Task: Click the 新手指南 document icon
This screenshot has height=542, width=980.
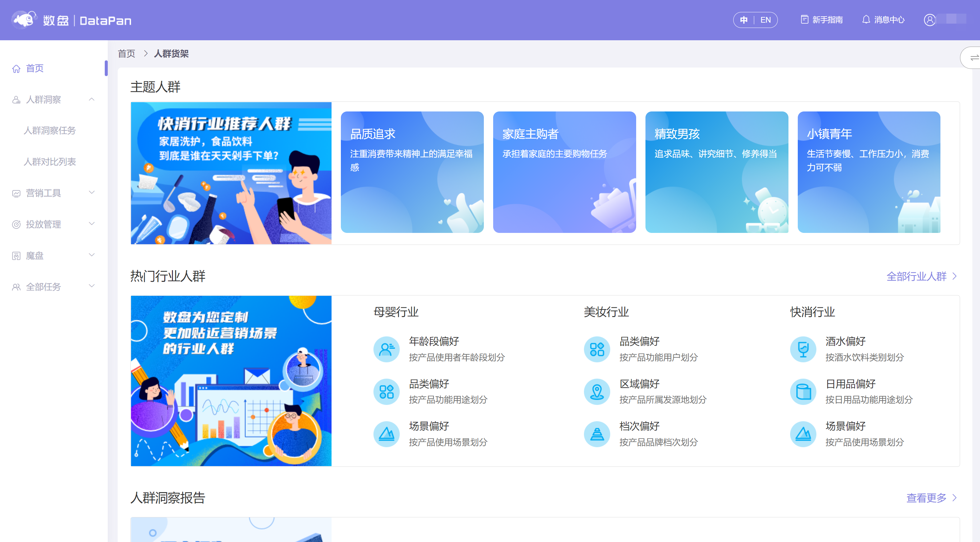Action: pos(804,19)
